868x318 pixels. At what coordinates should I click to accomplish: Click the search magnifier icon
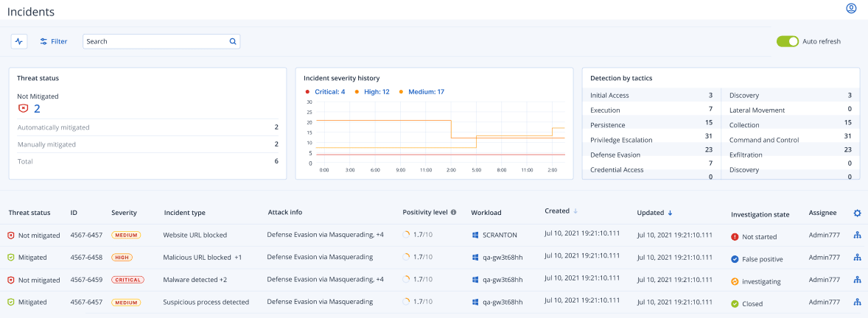pos(233,41)
